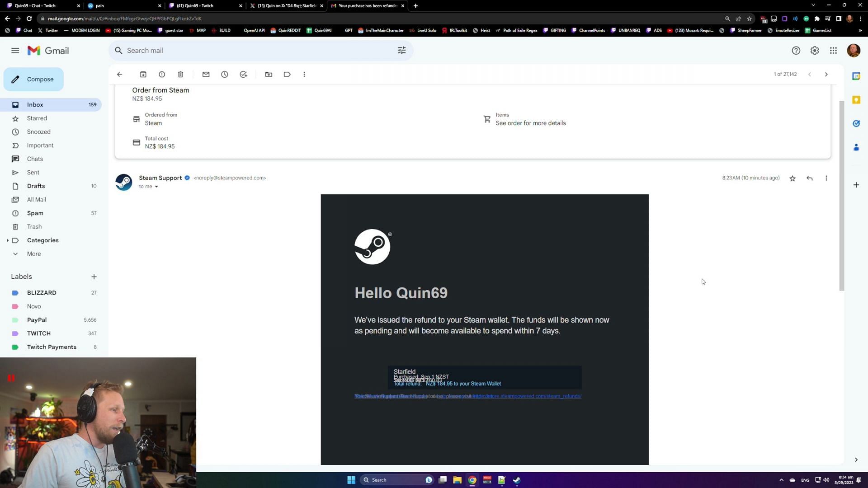Open Gmail settings gear
This screenshot has height=488, width=868.
815,51
